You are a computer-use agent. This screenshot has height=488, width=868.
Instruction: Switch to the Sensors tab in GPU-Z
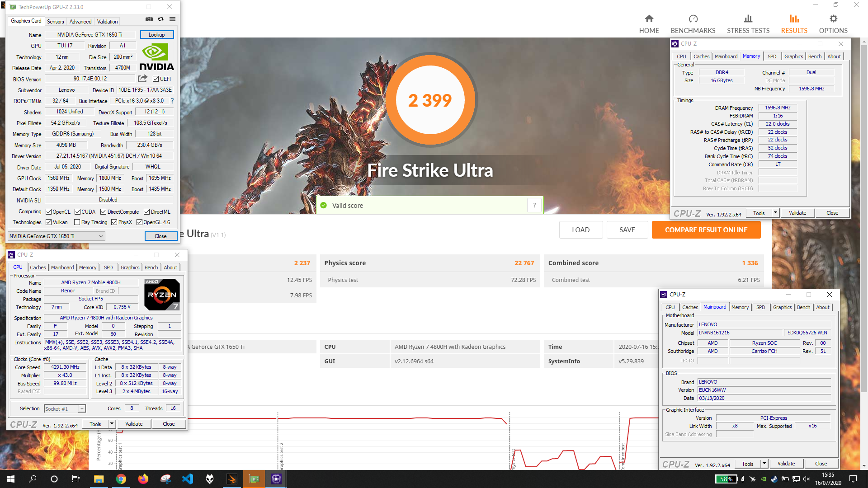[x=55, y=21]
